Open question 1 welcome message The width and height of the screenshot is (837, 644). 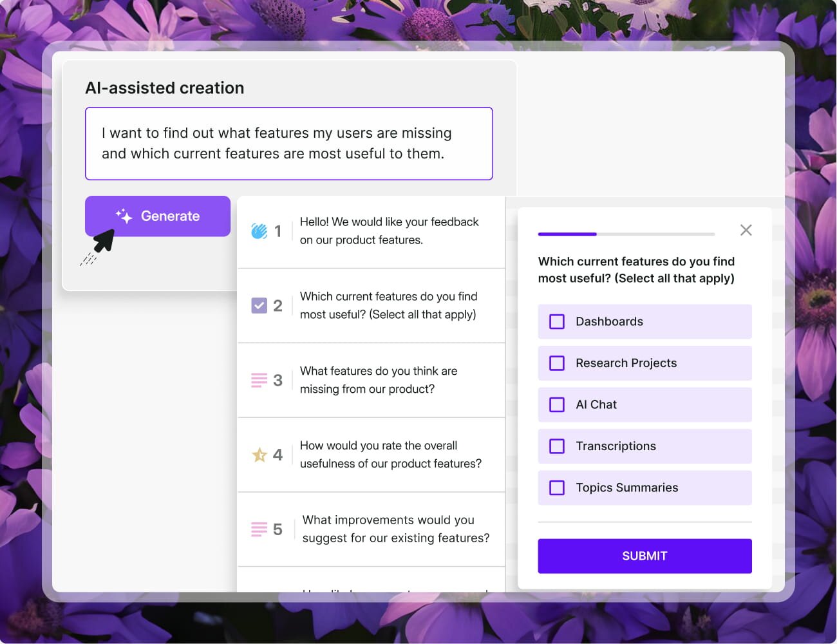(x=390, y=231)
